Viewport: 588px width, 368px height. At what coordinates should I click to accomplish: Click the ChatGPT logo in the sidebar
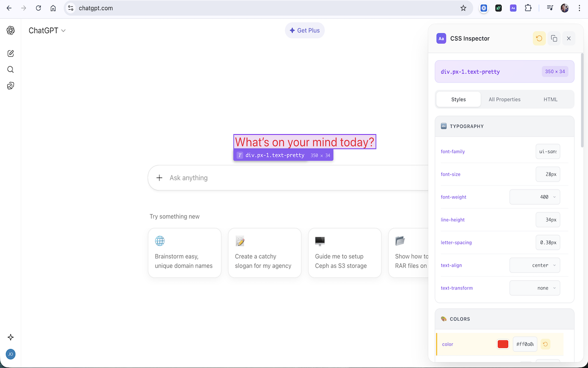pos(11,30)
